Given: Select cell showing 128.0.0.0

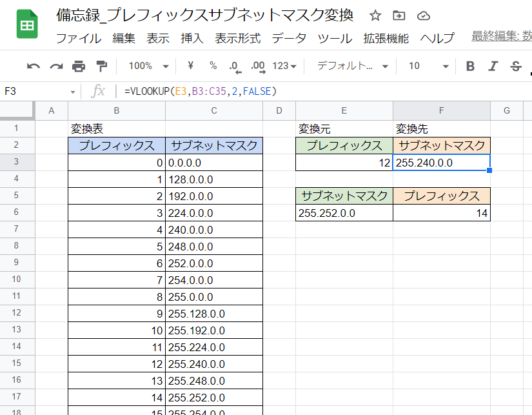Looking at the screenshot, I should pos(213,179).
